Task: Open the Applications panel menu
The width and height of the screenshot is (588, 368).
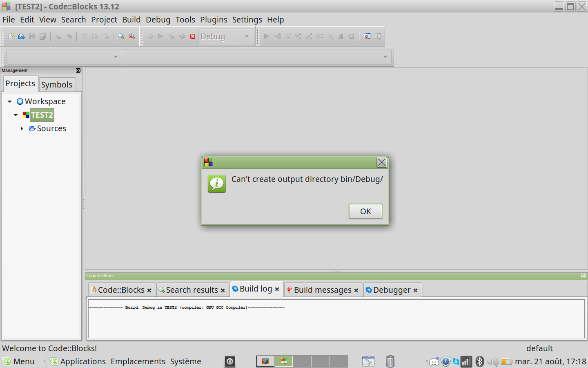Action: pyautogui.click(x=78, y=361)
